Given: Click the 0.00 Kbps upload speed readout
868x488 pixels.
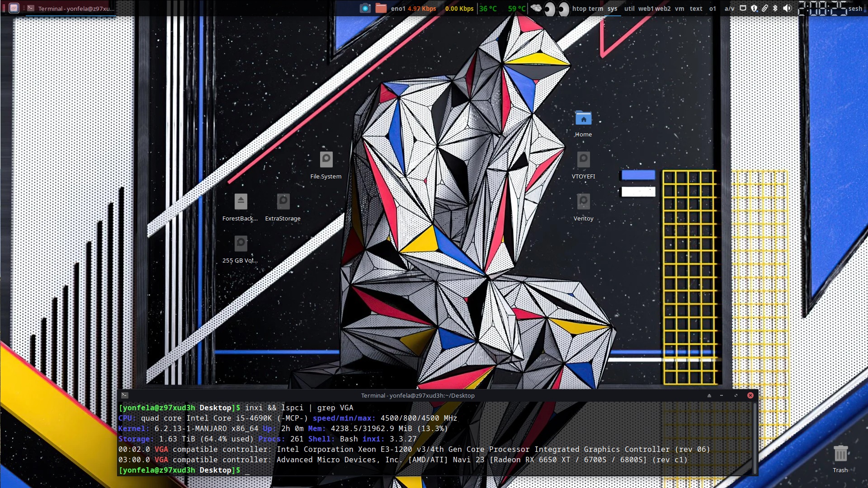Looking at the screenshot, I should point(459,9).
